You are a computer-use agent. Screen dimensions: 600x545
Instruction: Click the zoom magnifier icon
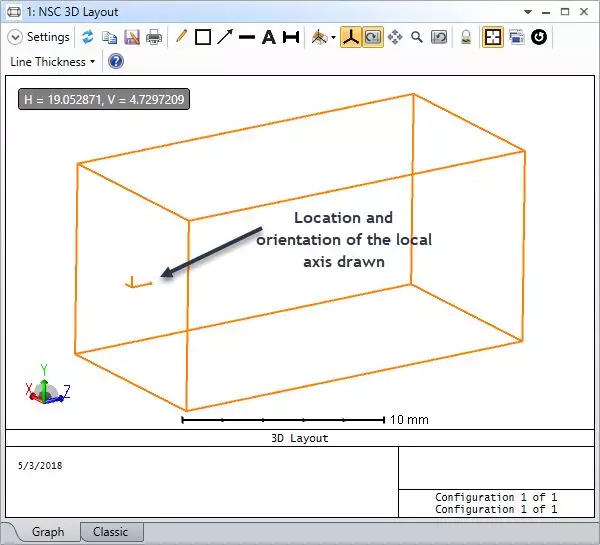[416, 37]
